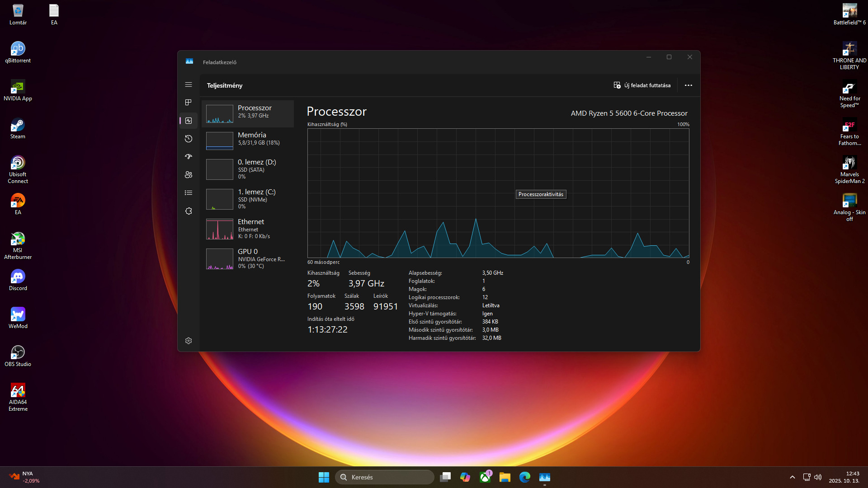868x488 pixels.
Task: Select the Performance page sidebar icon
Action: pos(189,121)
